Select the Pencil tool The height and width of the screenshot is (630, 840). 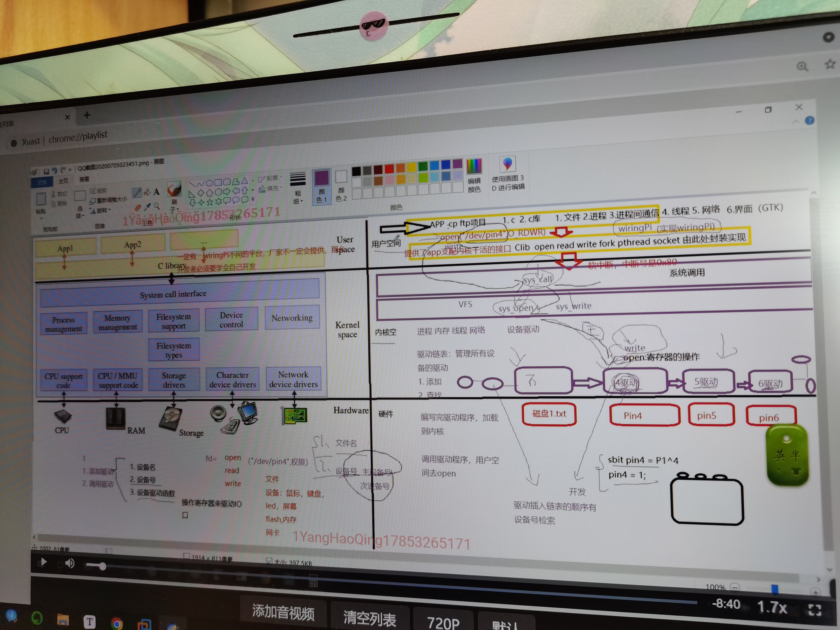pos(137,193)
